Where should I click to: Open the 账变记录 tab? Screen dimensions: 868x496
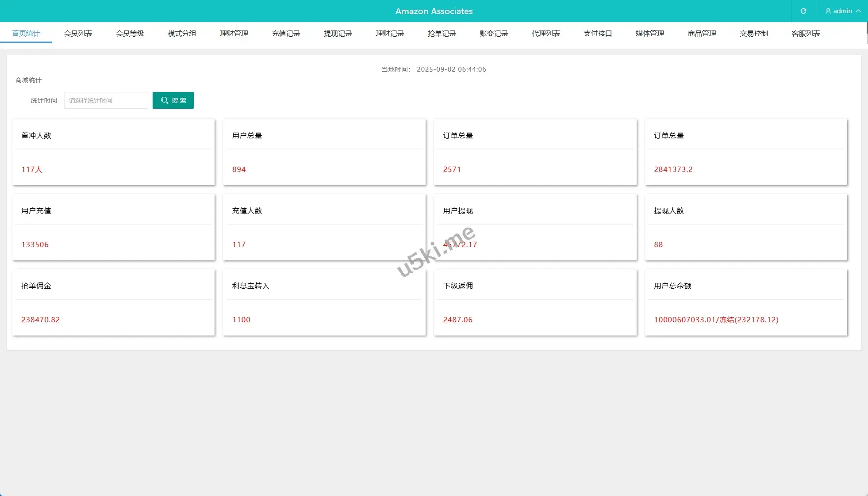tap(494, 34)
